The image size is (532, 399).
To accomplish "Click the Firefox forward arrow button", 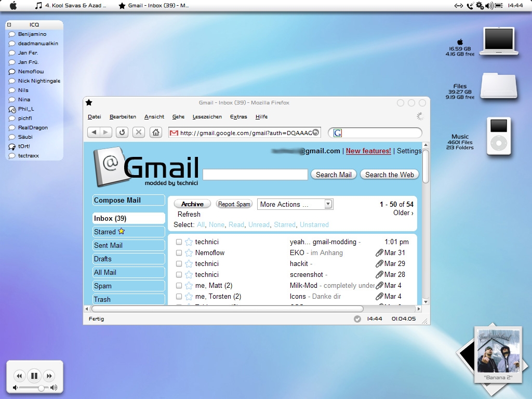I will click(x=106, y=132).
